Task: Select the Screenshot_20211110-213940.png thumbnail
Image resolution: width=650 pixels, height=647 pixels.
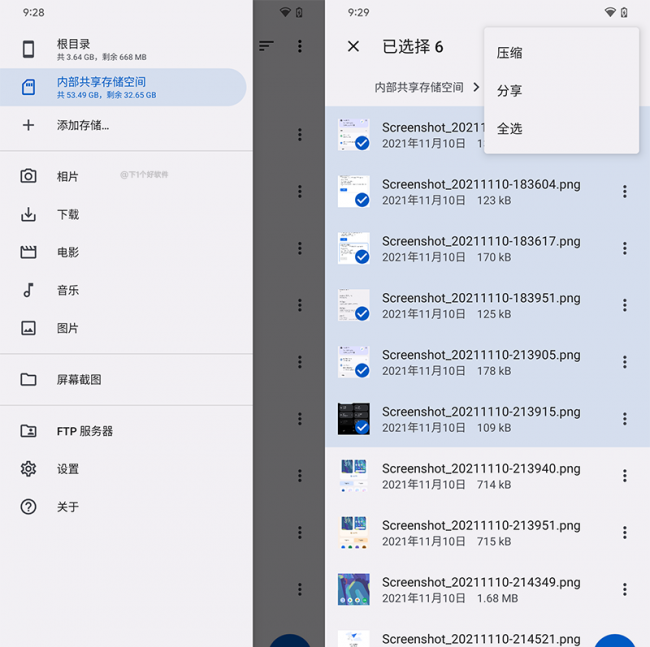Action: 354,475
